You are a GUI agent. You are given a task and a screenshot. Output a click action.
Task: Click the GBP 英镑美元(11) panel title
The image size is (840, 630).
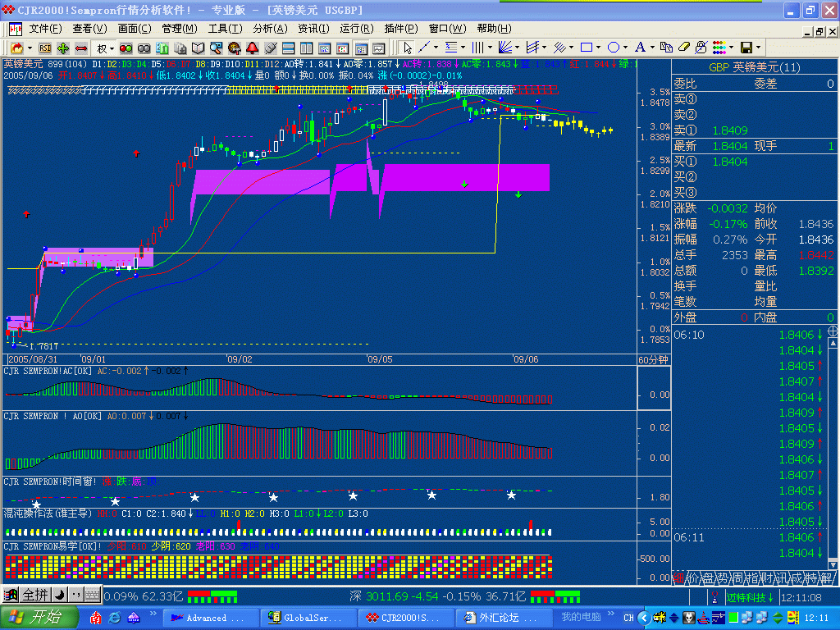click(755, 67)
